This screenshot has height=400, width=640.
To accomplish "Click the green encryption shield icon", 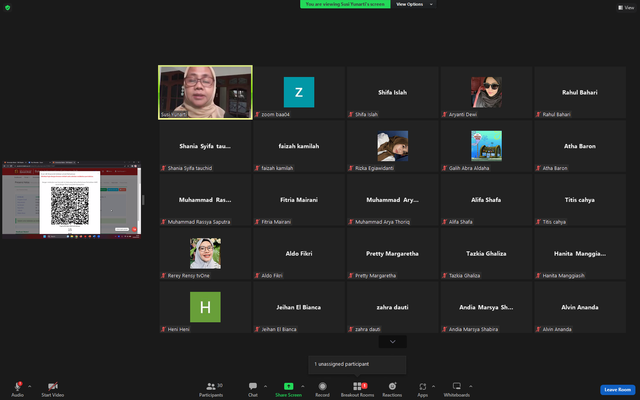I will pos(7,8).
